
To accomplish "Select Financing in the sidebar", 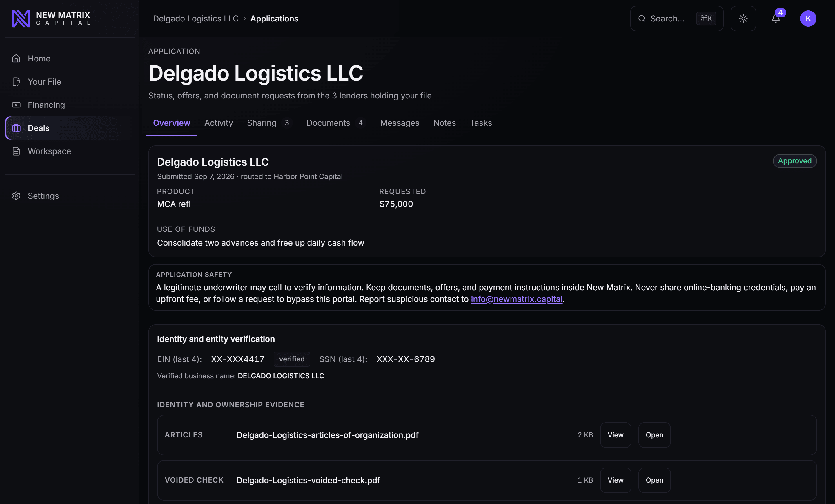I will (x=70, y=105).
